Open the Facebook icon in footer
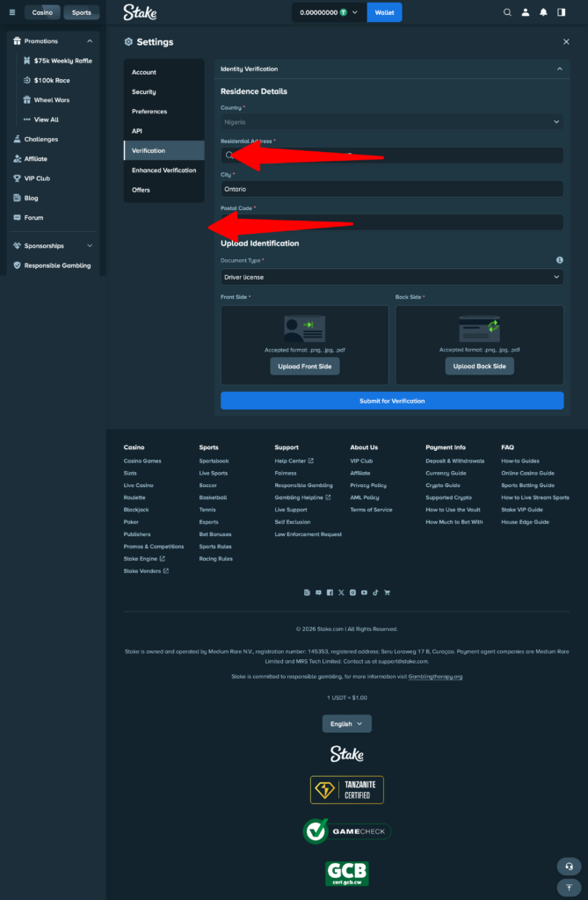The height and width of the screenshot is (900, 588). 330,592
